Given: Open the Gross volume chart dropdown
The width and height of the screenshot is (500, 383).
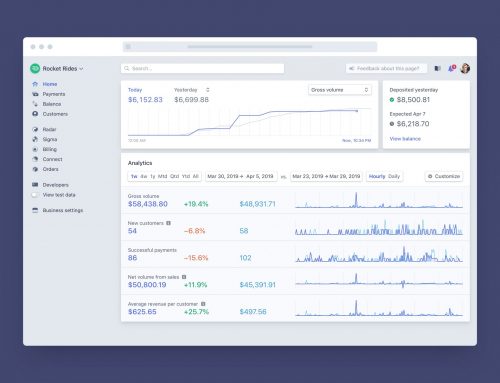Looking at the screenshot, I should (x=340, y=90).
